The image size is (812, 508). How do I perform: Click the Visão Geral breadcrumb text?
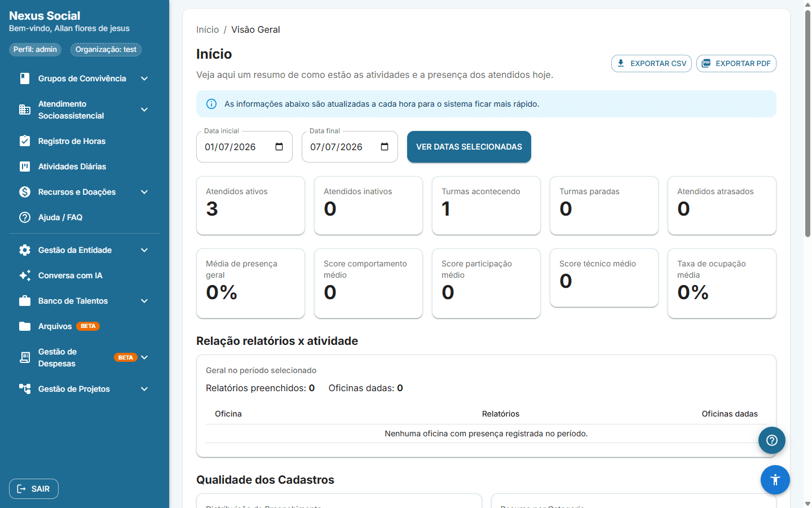[255, 29]
